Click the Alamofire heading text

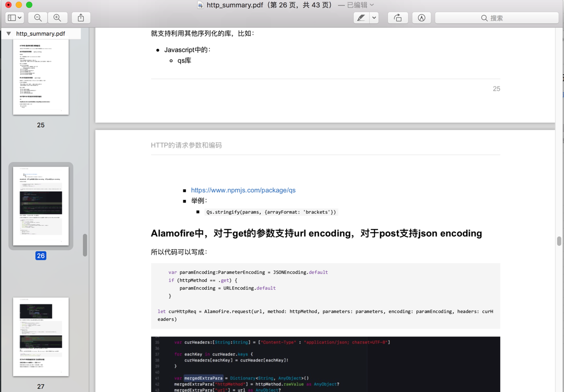point(316,234)
